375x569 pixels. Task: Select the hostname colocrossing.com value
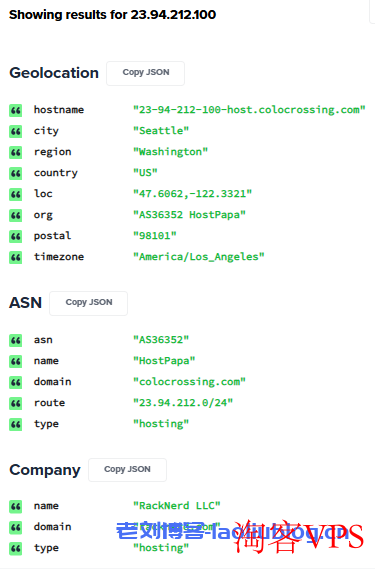249,110
